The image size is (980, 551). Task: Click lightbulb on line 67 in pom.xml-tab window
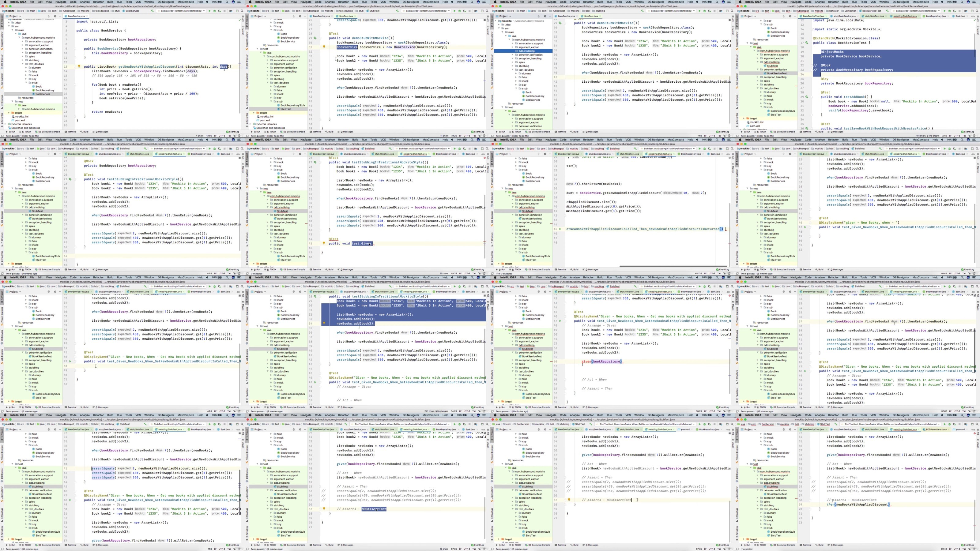coord(569,500)
